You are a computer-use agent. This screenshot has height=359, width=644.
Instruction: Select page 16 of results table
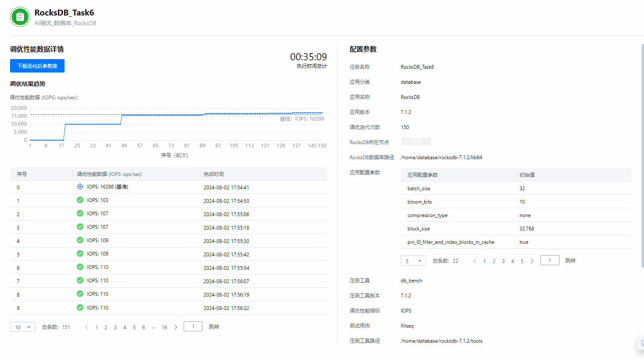pyautogui.click(x=164, y=328)
